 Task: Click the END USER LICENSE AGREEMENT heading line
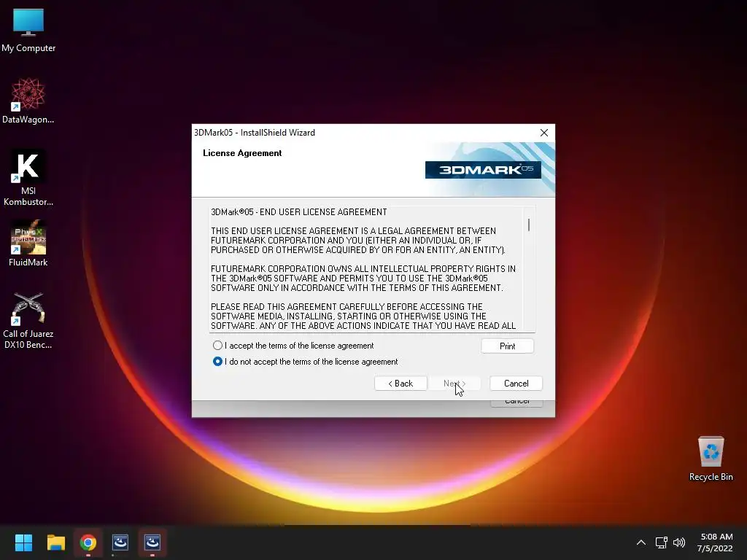(298, 212)
